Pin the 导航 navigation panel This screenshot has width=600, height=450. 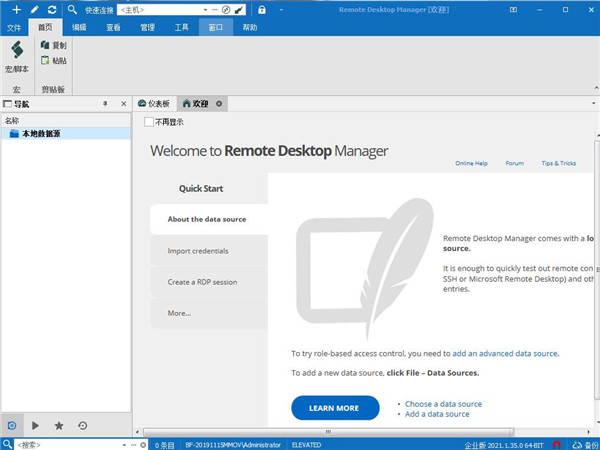tap(105, 104)
